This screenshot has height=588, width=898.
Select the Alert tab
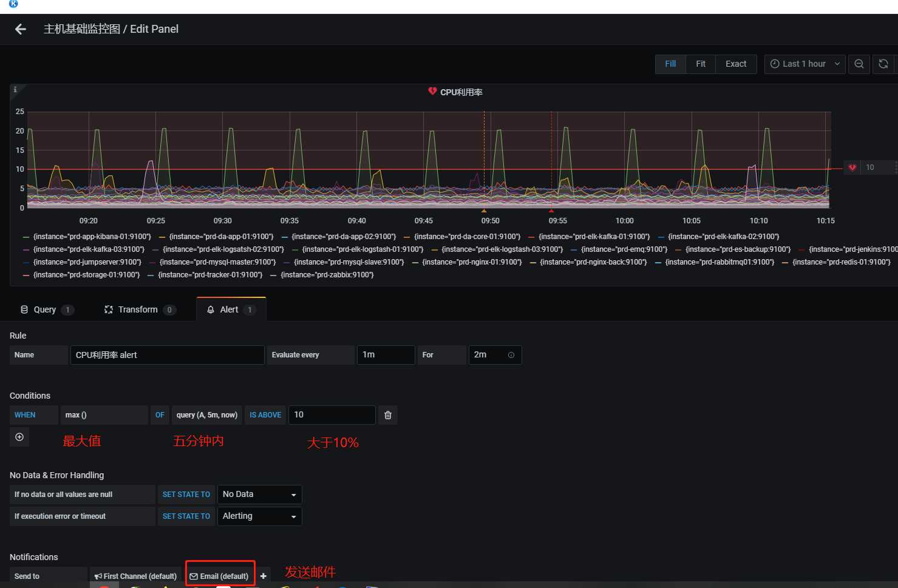(x=231, y=309)
